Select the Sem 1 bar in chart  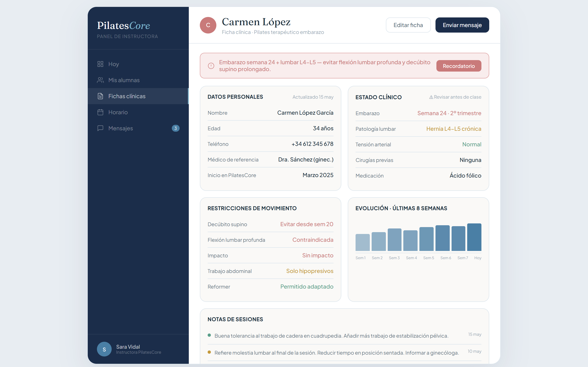pos(362,242)
